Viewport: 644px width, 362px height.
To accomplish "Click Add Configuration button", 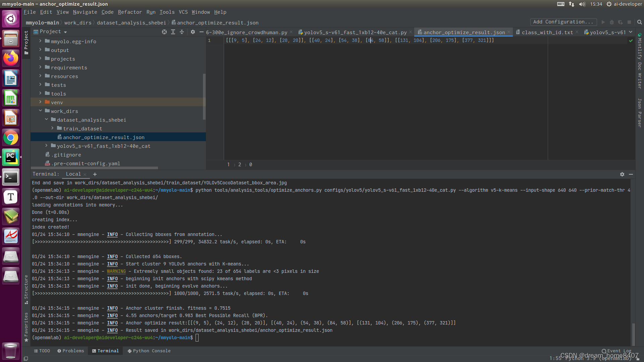I will pos(563,22).
